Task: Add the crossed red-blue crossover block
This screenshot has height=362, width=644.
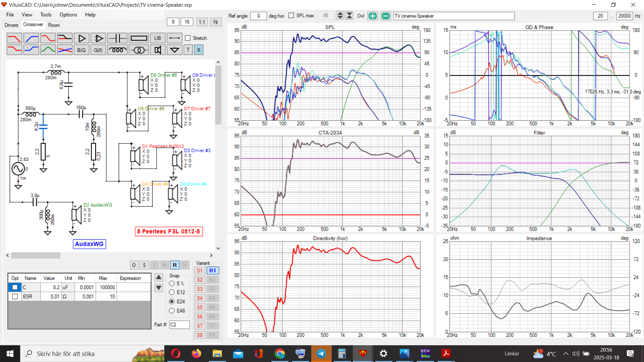Action: click(x=65, y=50)
